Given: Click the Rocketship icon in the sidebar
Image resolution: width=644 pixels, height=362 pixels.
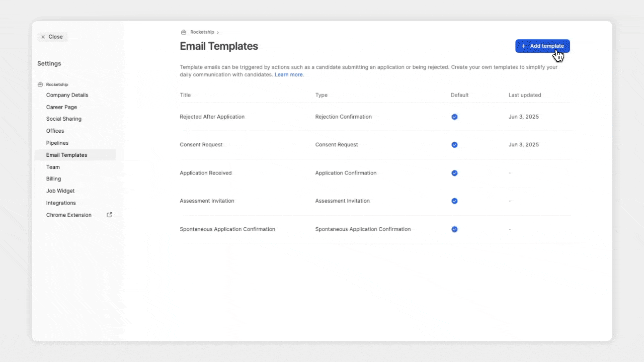Looking at the screenshot, I should (40, 84).
